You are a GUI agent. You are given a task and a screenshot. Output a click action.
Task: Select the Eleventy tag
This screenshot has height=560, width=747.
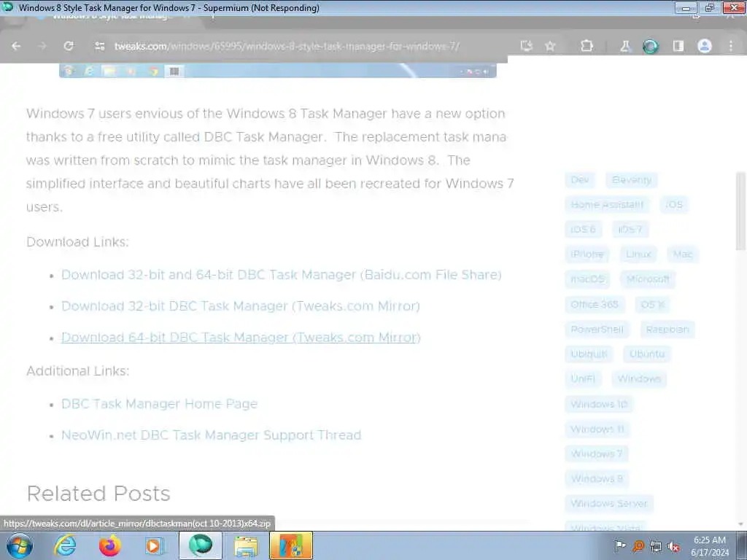point(632,180)
